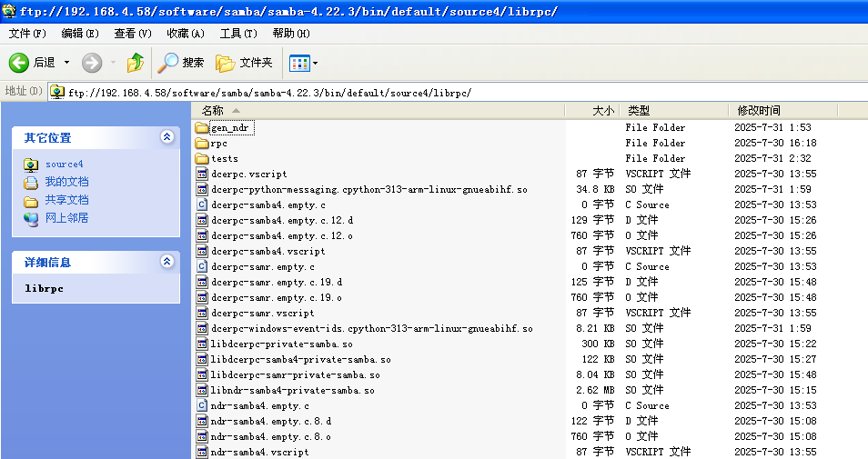This screenshot has height=459, width=868.
Task: Click the 网上邻居 globe icon
Action: coord(31,219)
